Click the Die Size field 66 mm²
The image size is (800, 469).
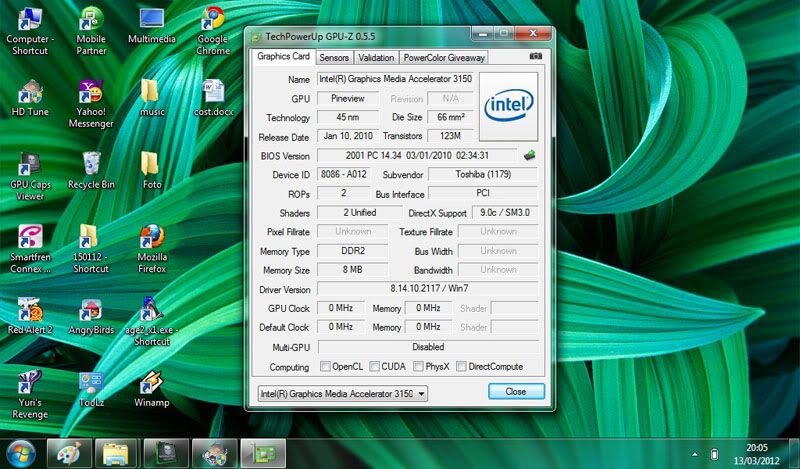coord(450,117)
